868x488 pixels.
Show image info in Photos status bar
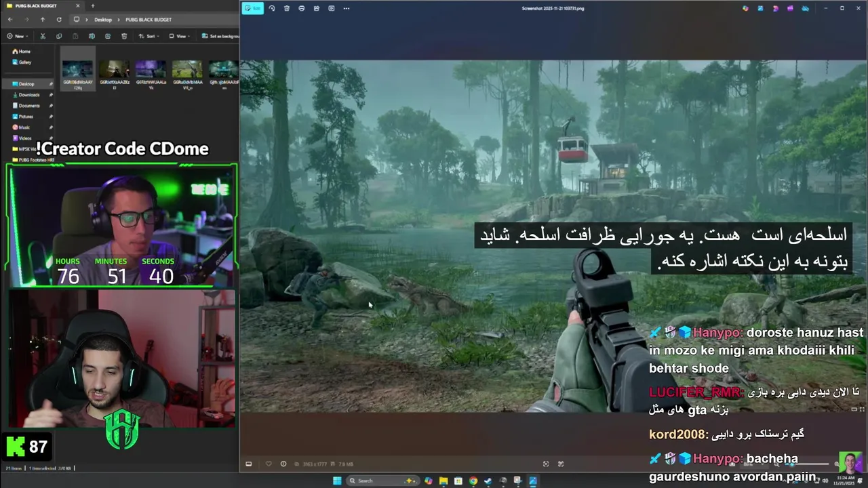click(283, 464)
